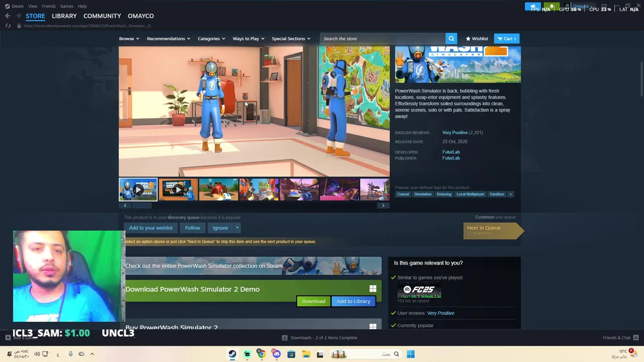Open Chrome from the taskbar
The image size is (644, 362).
262,354
